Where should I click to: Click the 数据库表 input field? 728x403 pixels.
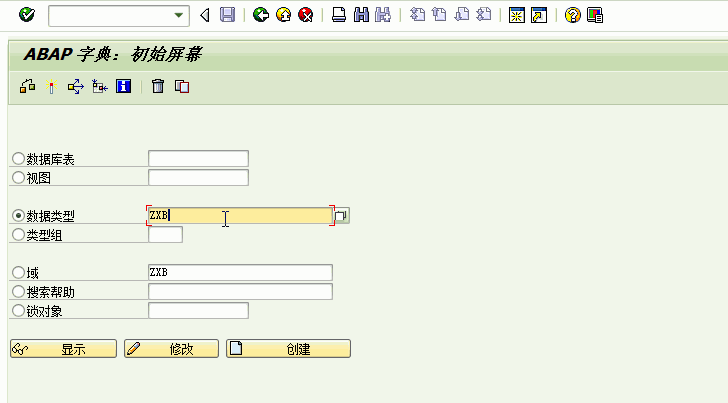click(x=198, y=158)
